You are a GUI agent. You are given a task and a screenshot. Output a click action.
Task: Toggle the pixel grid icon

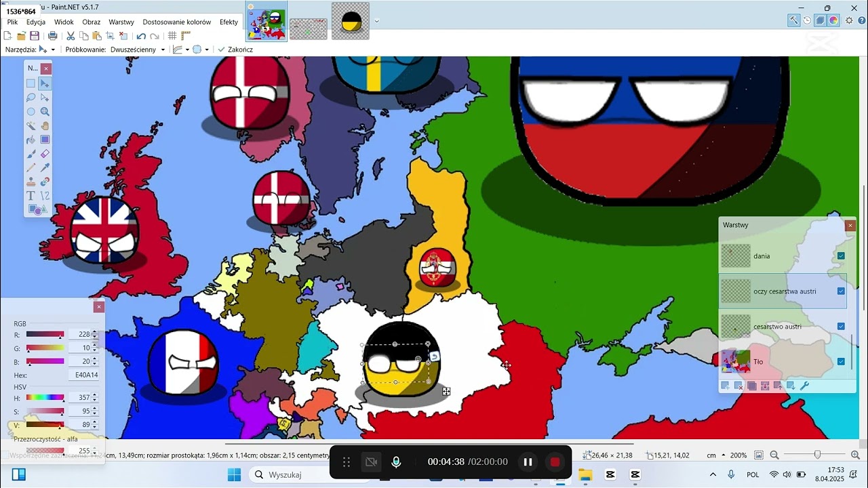pyautogui.click(x=172, y=36)
